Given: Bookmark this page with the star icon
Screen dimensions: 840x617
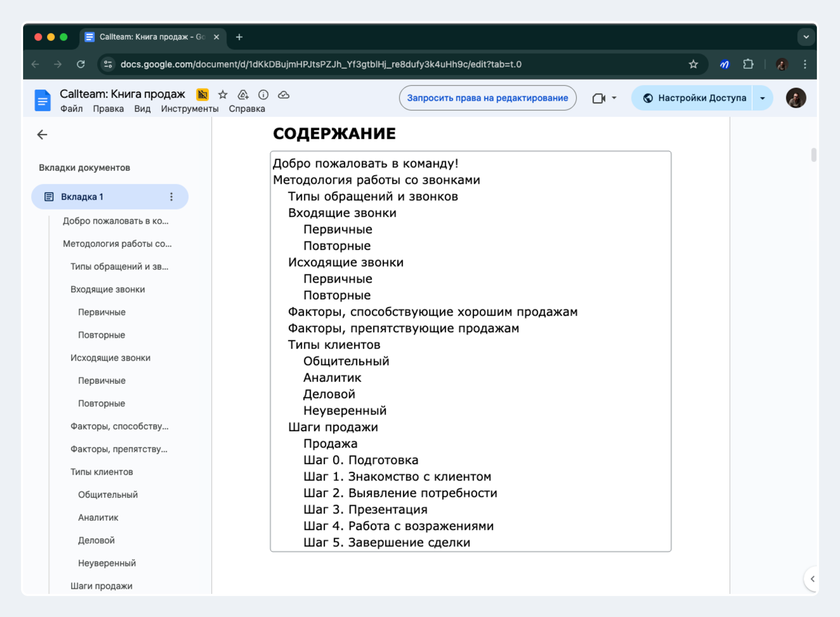Looking at the screenshot, I should 693,64.
